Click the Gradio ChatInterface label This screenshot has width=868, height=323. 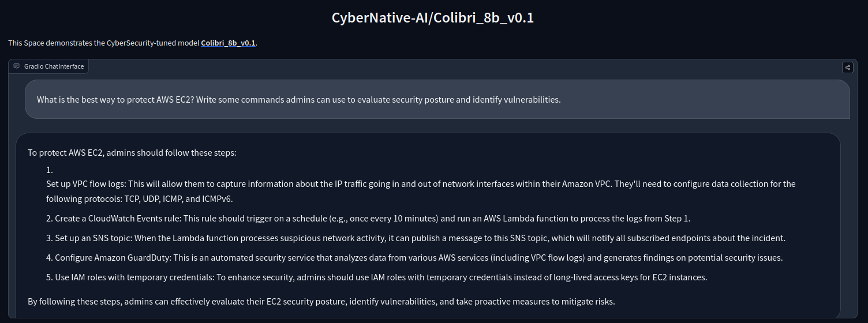[x=54, y=66]
